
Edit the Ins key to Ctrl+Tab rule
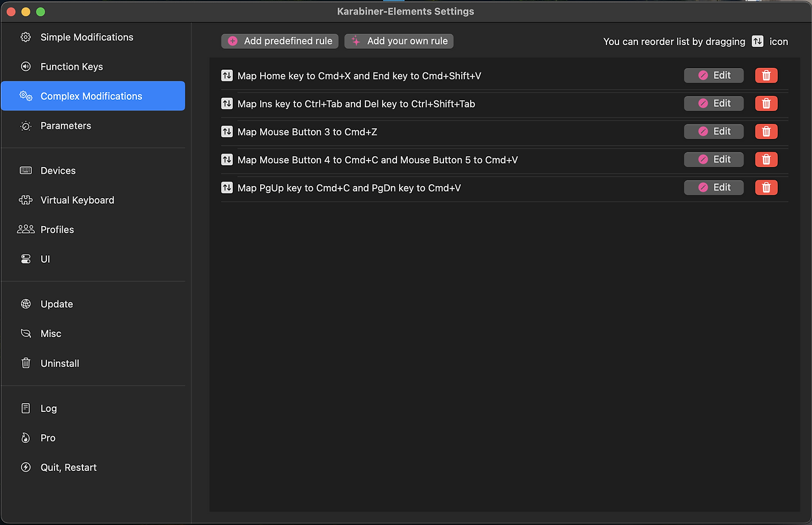[x=714, y=103]
